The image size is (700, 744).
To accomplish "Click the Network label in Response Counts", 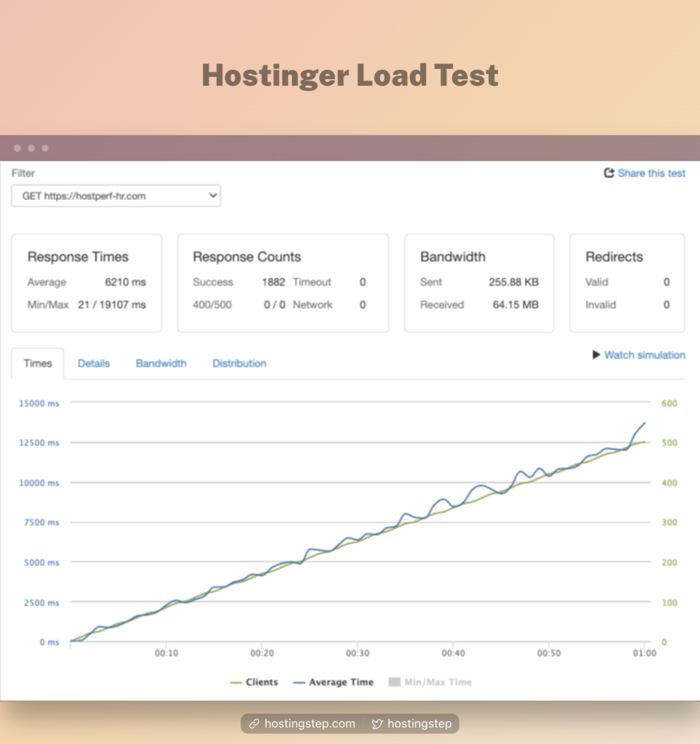I will tap(313, 304).
